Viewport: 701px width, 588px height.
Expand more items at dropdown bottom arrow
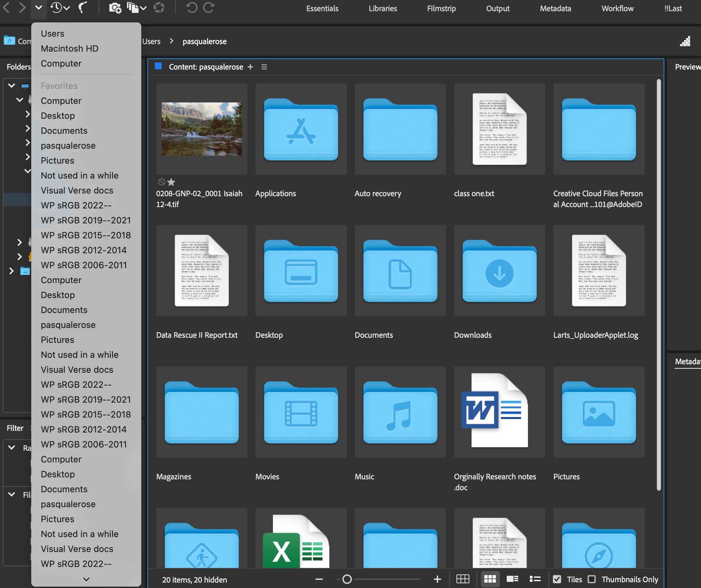pyautogui.click(x=86, y=579)
